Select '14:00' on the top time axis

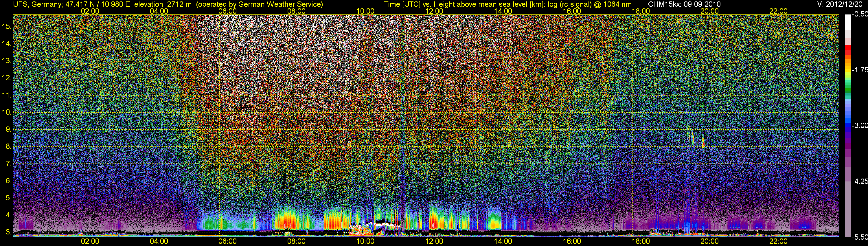coord(503,11)
